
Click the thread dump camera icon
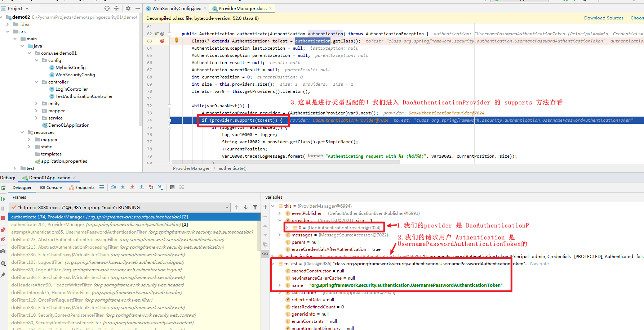3,251
